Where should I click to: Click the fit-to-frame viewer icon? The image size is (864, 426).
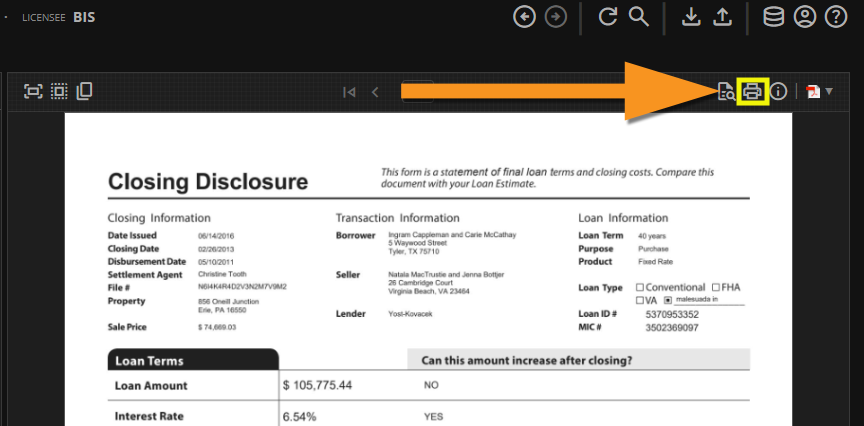tap(33, 91)
